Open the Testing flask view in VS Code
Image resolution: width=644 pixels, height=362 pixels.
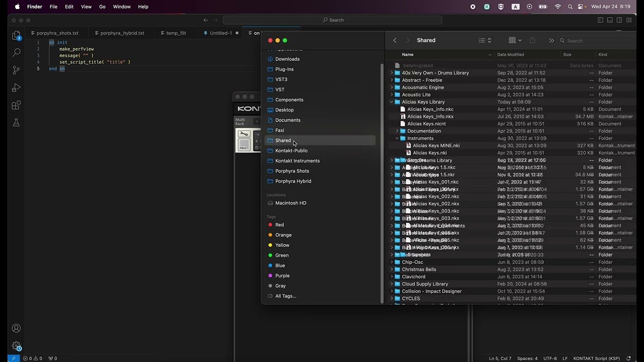tap(16, 123)
